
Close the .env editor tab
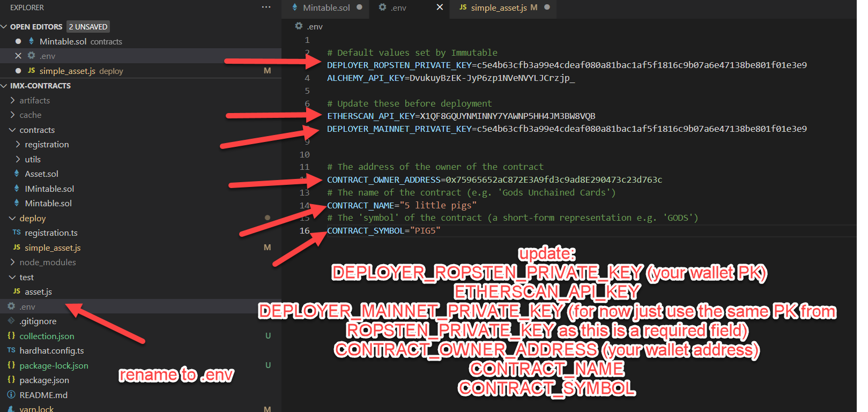tap(440, 7)
